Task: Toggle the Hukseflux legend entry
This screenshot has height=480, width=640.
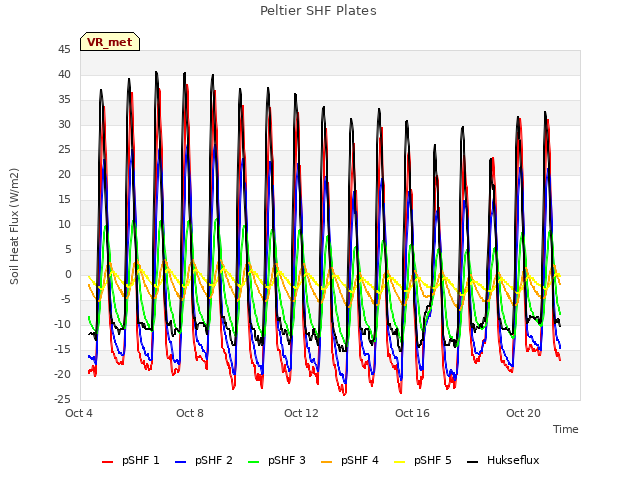Action: tap(503, 460)
